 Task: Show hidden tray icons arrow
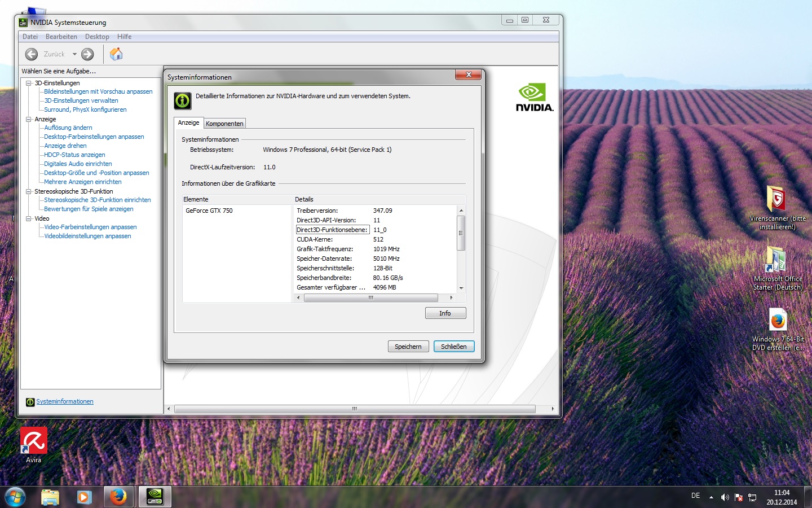711,497
